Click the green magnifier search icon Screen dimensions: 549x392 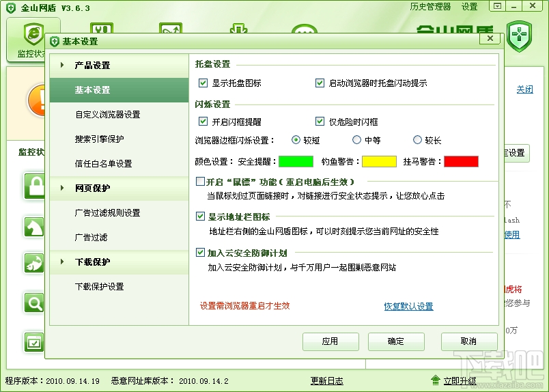[34, 303]
